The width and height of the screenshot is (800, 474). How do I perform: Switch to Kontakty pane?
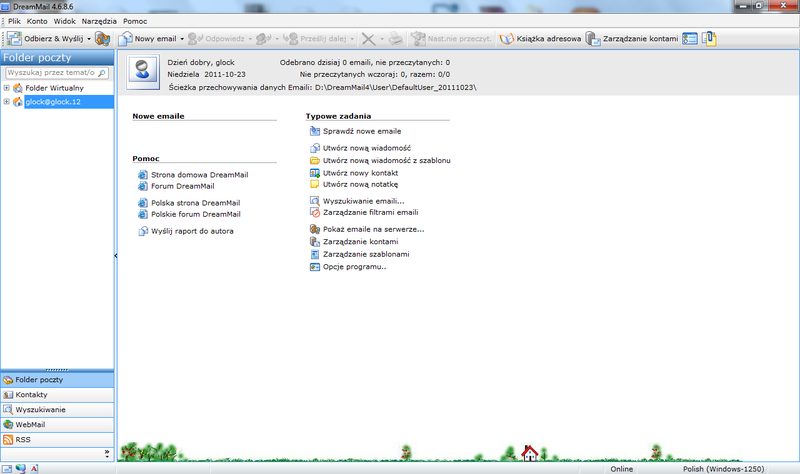57,394
